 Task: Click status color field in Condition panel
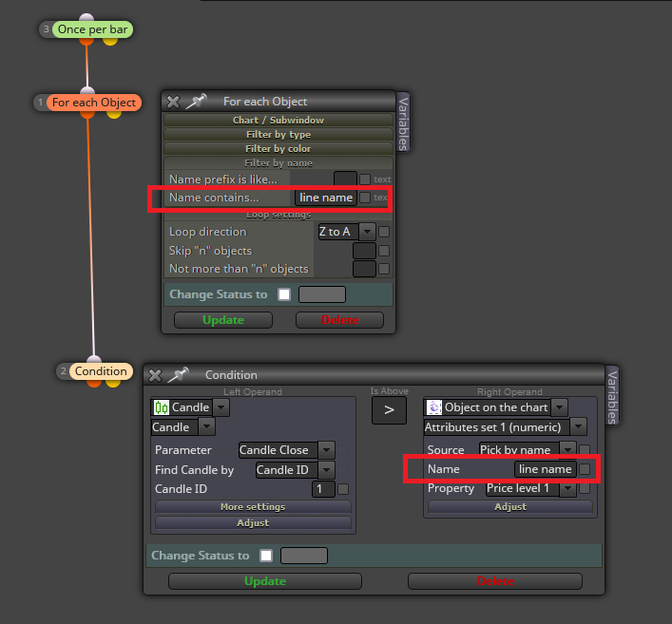click(x=304, y=556)
